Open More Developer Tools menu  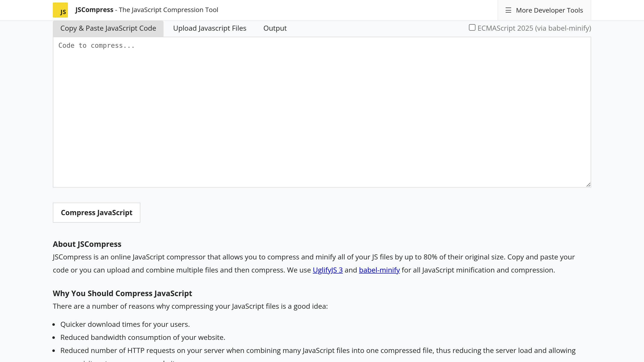(x=544, y=10)
